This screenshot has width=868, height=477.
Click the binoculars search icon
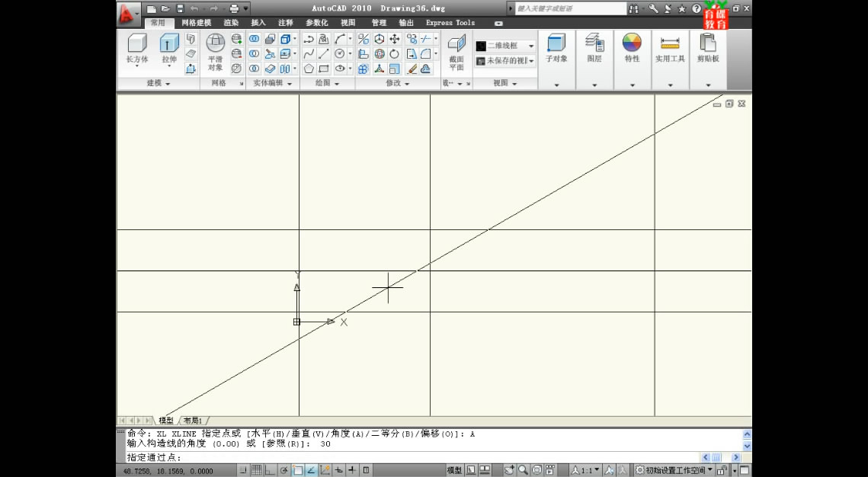[x=634, y=8]
